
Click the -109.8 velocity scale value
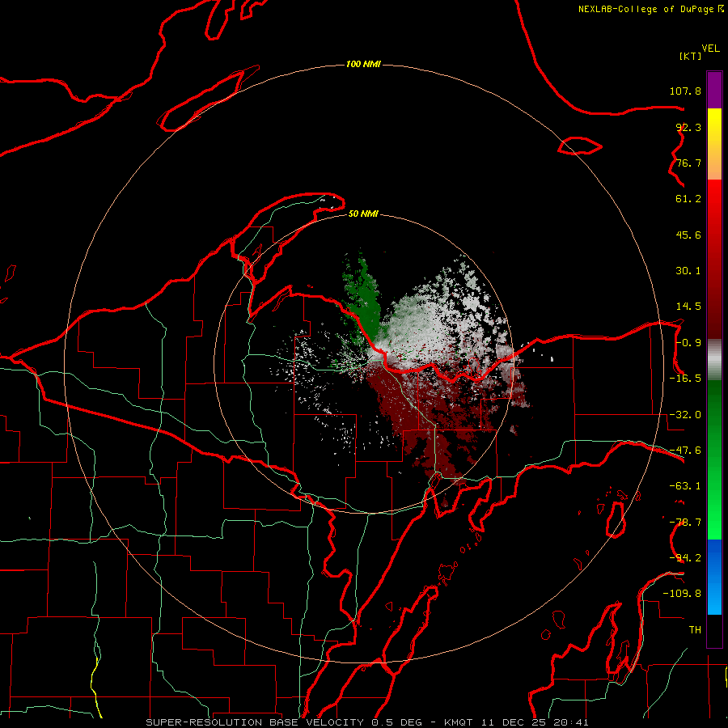682,594
